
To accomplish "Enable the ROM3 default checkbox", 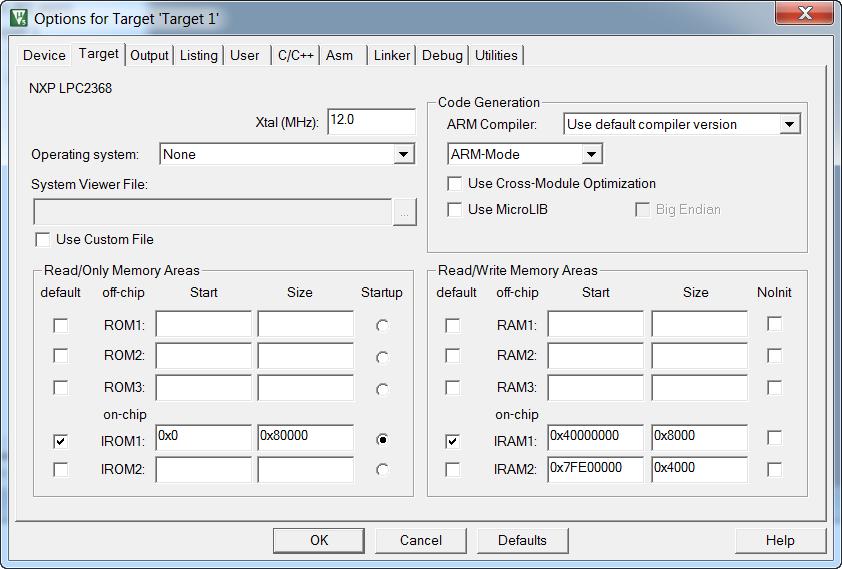I will (61, 388).
